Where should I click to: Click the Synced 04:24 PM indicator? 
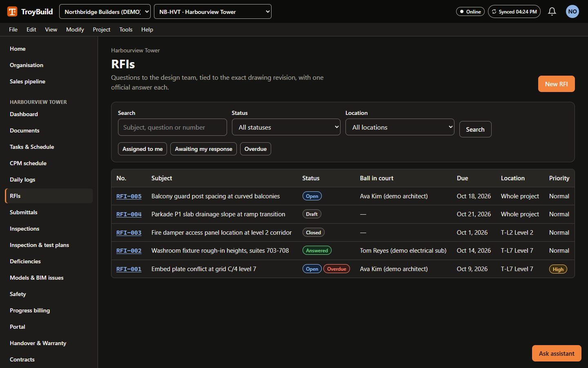coord(514,11)
